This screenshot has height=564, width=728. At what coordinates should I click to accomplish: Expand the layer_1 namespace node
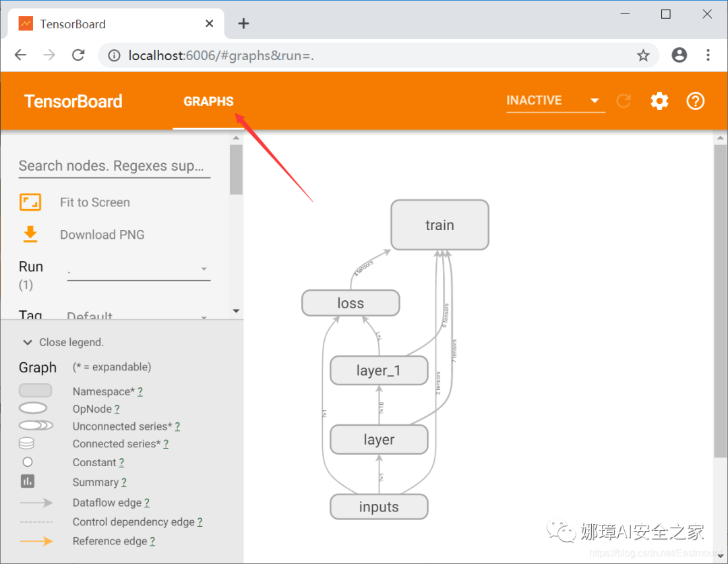pos(379,370)
